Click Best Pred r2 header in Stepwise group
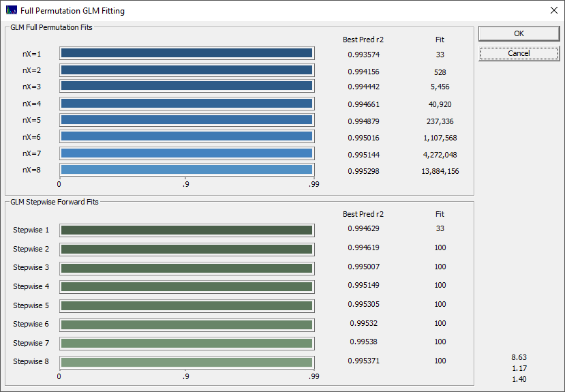The width and height of the screenshot is (565, 392). [x=363, y=214]
